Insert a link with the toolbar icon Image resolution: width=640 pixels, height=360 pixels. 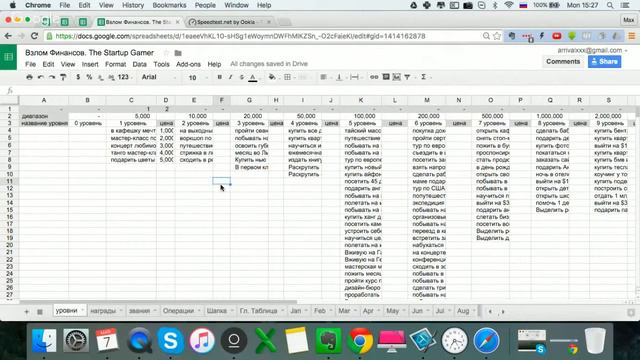coord(374,77)
